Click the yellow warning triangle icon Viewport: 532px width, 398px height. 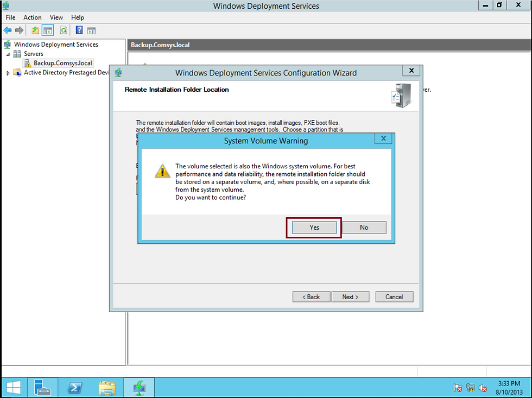point(162,171)
